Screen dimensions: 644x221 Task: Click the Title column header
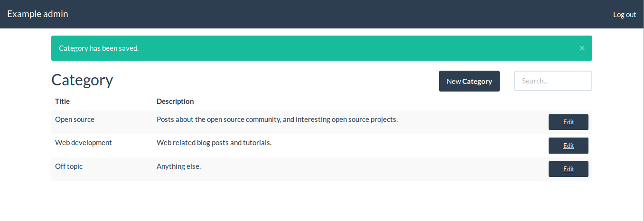click(x=63, y=101)
